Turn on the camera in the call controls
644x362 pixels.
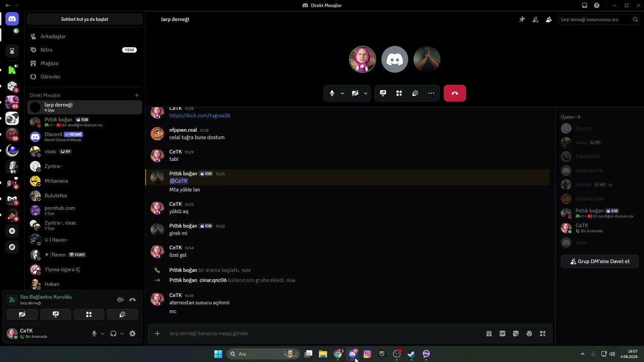point(355,93)
